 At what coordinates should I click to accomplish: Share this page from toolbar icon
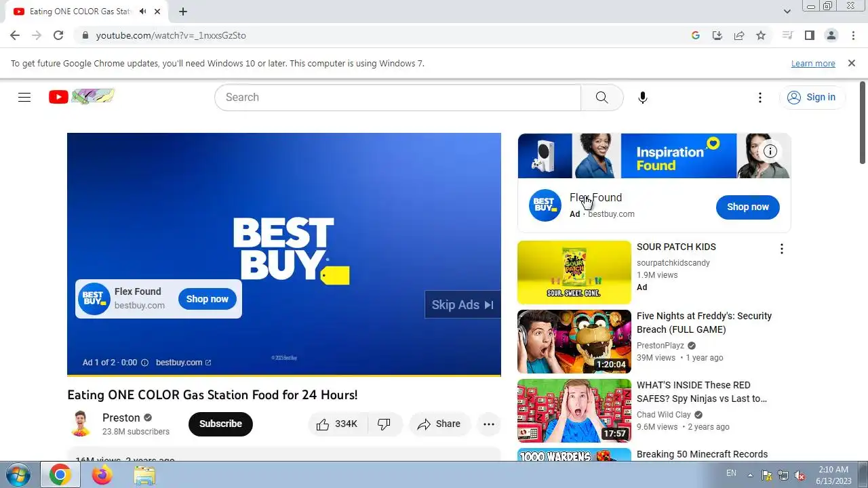739,35
